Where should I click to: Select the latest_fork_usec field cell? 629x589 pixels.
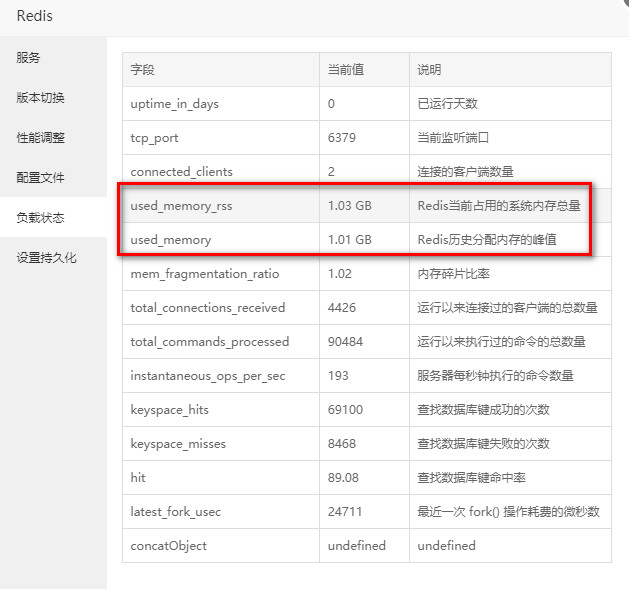pyautogui.click(x=221, y=512)
